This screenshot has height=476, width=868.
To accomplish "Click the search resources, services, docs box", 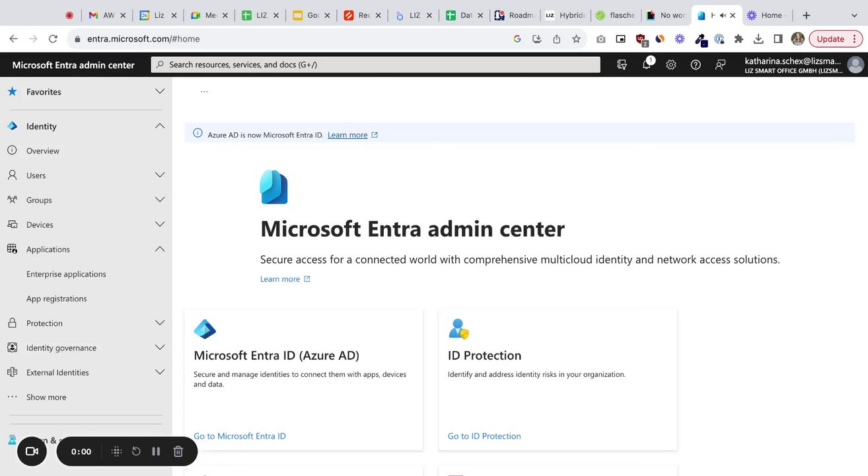I will point(376,65).
